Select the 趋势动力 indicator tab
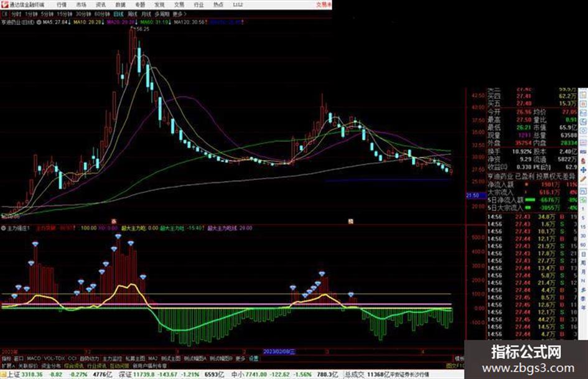The image size is (588, 379). click(x=89, y=358)
